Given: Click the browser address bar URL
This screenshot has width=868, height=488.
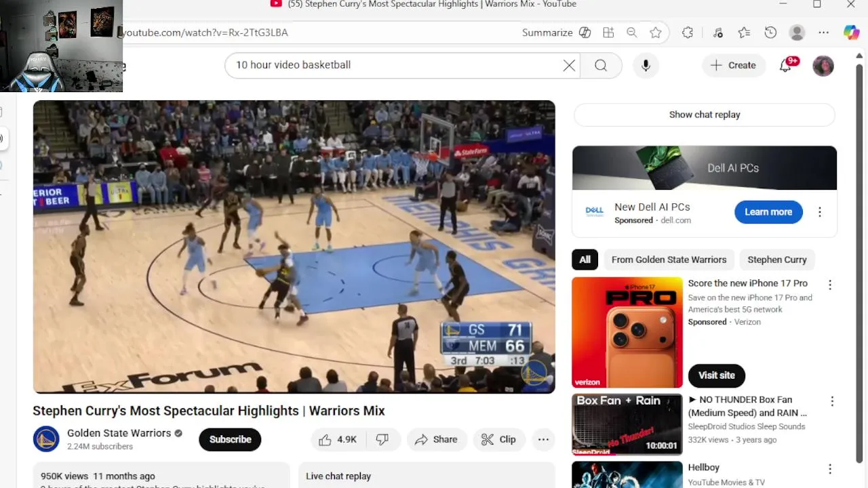Looking at the screenshot, I should coord(205,33).
